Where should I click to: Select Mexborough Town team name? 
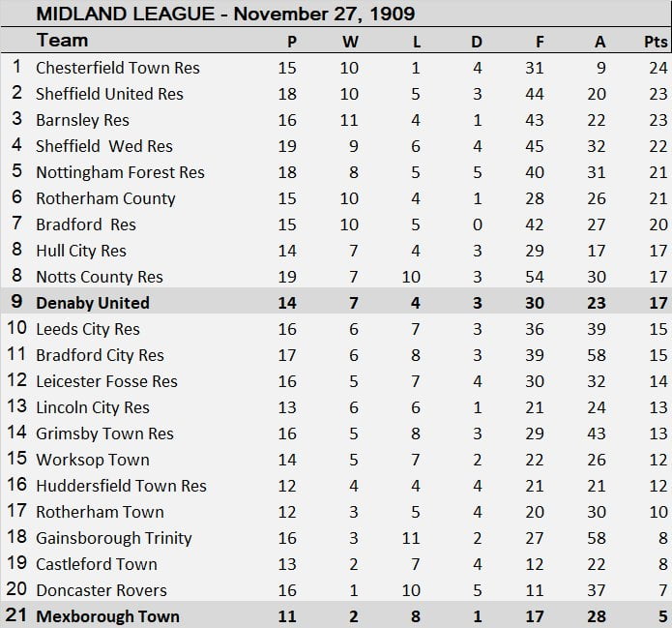pyautogui.click(x=108, y=616)
